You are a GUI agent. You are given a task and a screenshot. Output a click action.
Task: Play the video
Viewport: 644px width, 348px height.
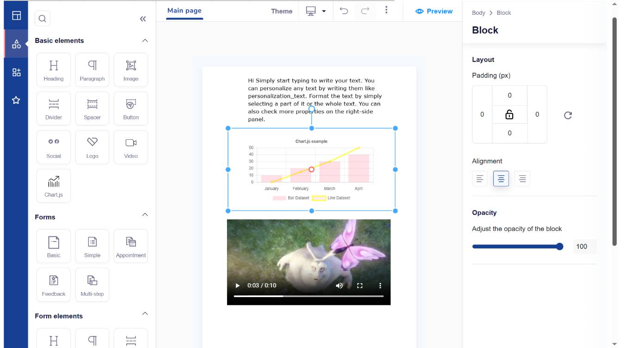[x=238, y=286]
